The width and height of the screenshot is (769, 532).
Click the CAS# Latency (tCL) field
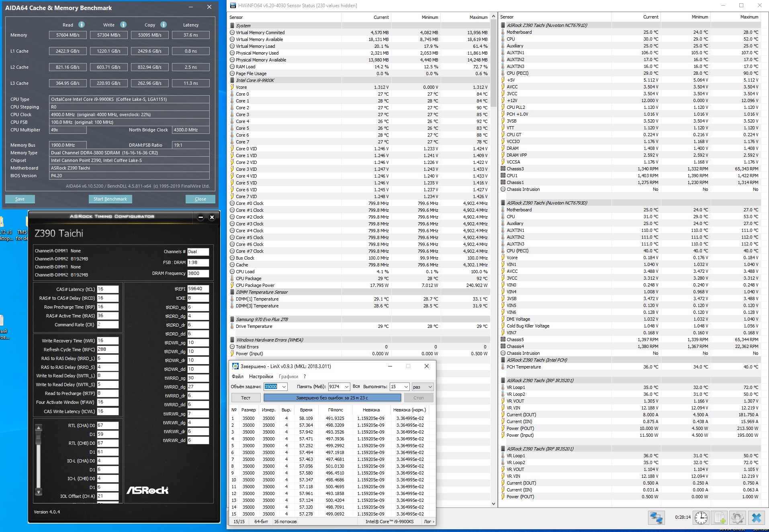108,289
